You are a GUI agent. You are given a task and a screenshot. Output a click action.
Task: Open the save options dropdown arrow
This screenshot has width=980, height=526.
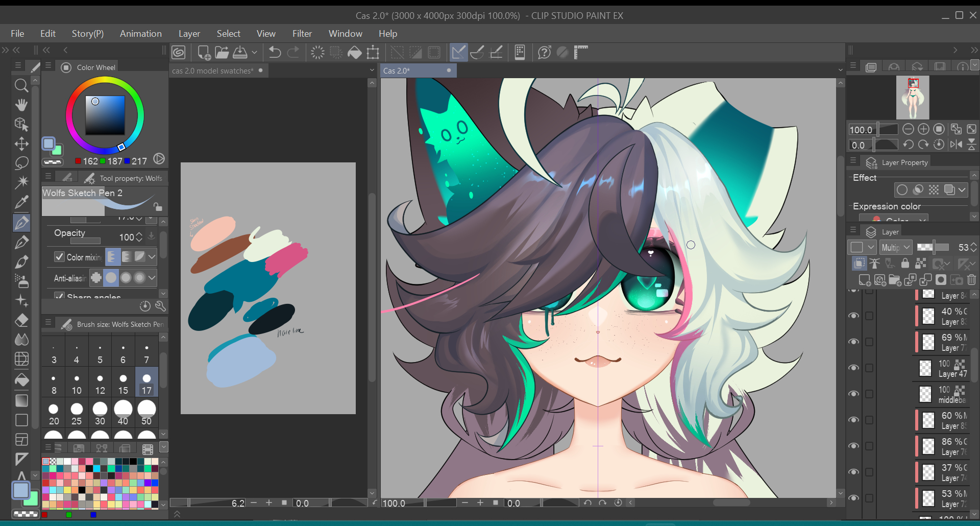pyautogui.click(x=254, y=53)
